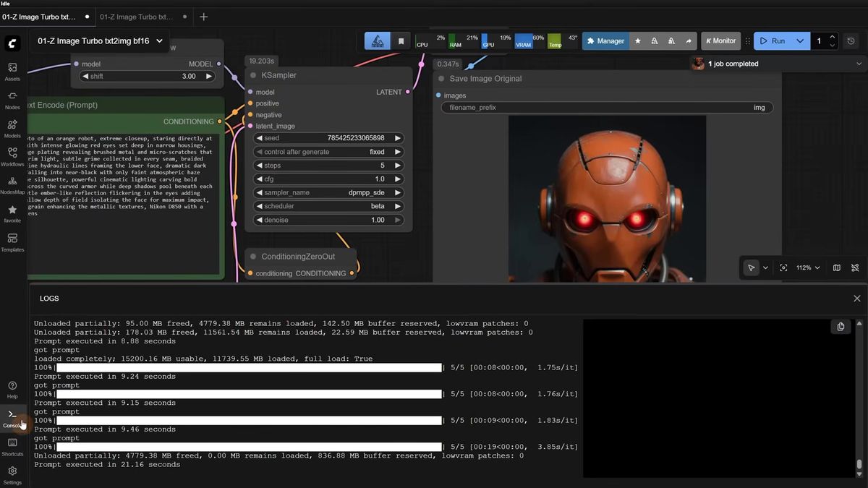Open the select mode dropdown chevron
This screenshot has width=868, height=488.
(x=765, y=267)
